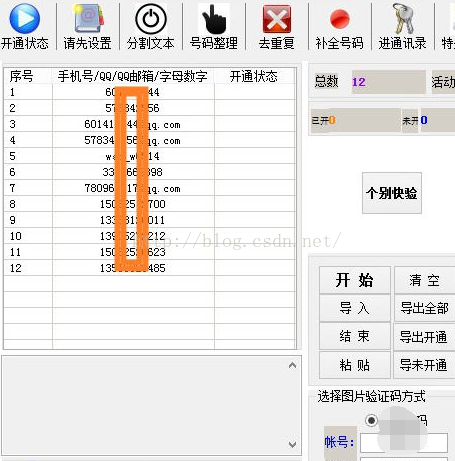Click the 已开 count value
This screenshot has height=461, width=455.
click(332, 120)
